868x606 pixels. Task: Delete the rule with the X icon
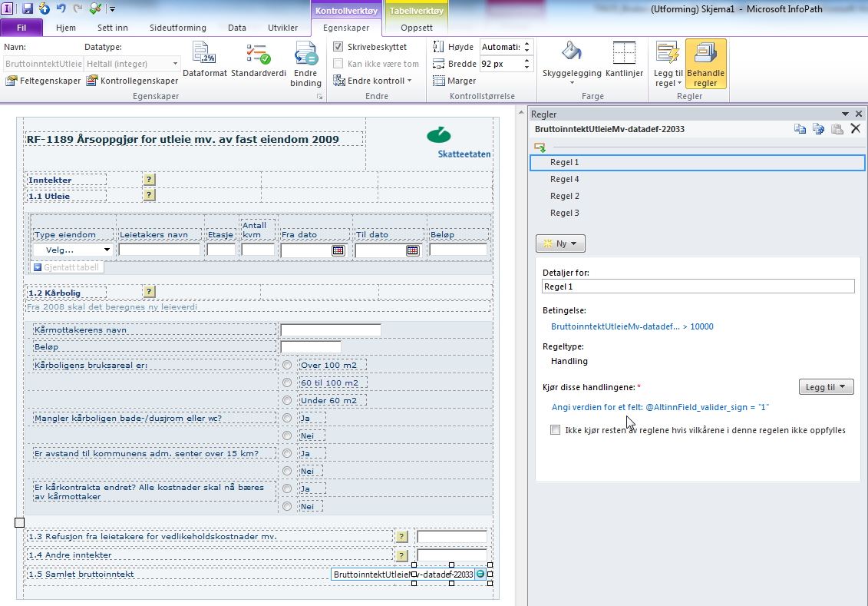(855, 129)
